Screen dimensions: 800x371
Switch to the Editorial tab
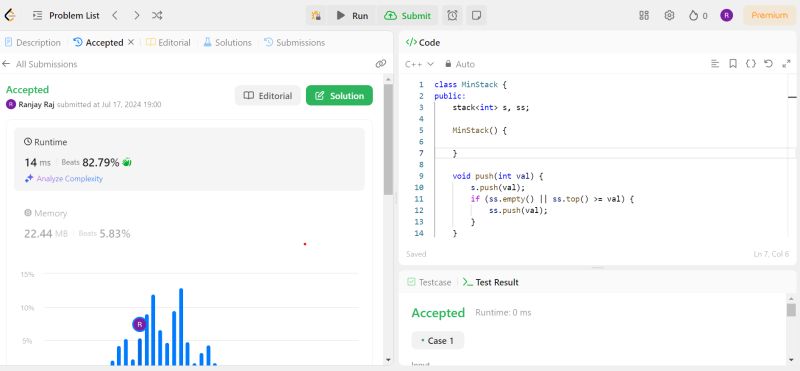pos(168,43)
